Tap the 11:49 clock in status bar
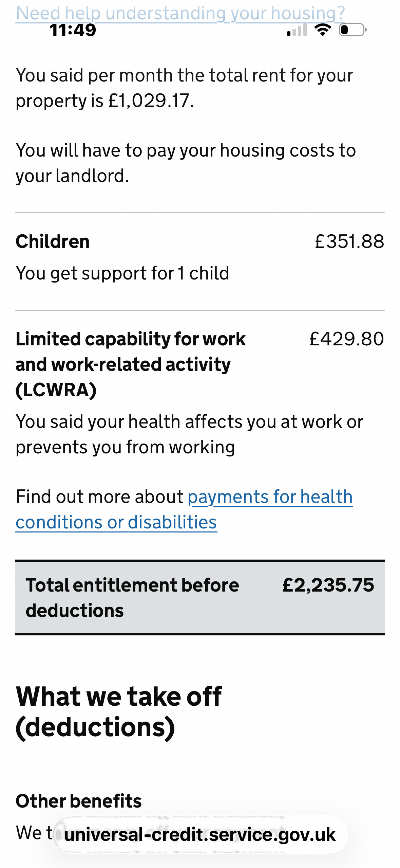The width and height of the screenshot is (400, 868). (73, 30)
